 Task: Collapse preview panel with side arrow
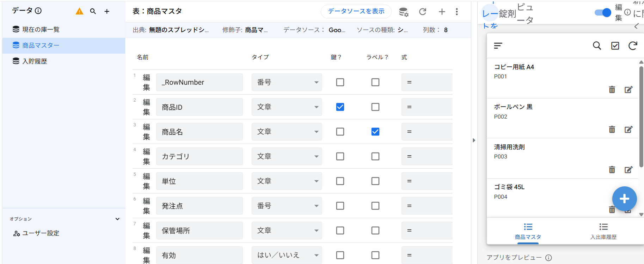[474, 140]
